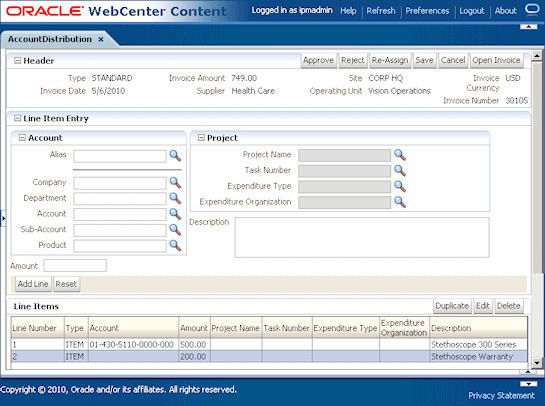Open the Department lookup magnifier
Image resolution: width=545 pixels, height=406 pixels.
tap(175, 198)
